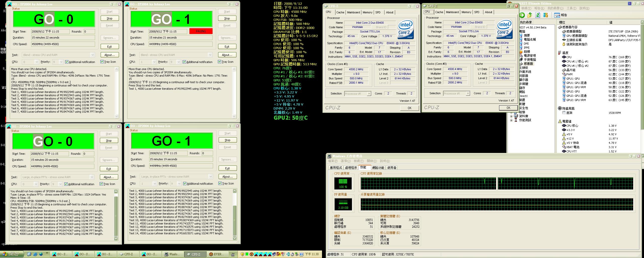
Task: Click EVEREST users toolbar icon
Action: [545, 15]
